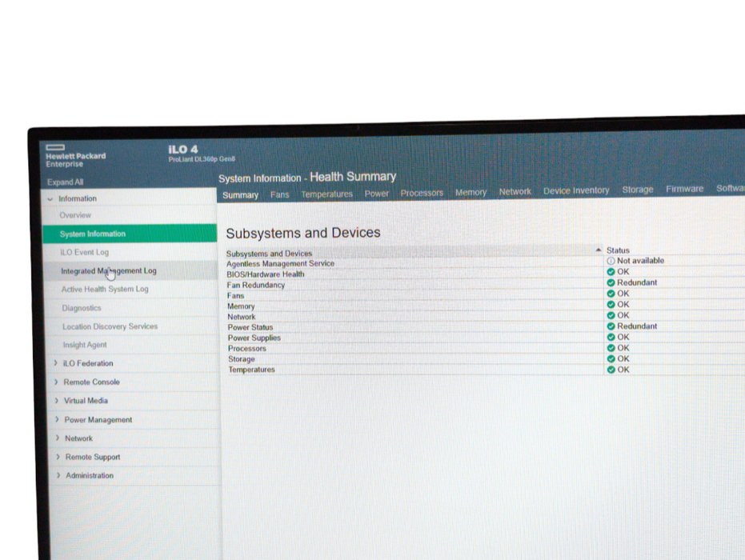Image resolution: width=745 pixels, height=560 pixels.
Task: Expand the Network sidebar section
Action: (x=58, y=438)
